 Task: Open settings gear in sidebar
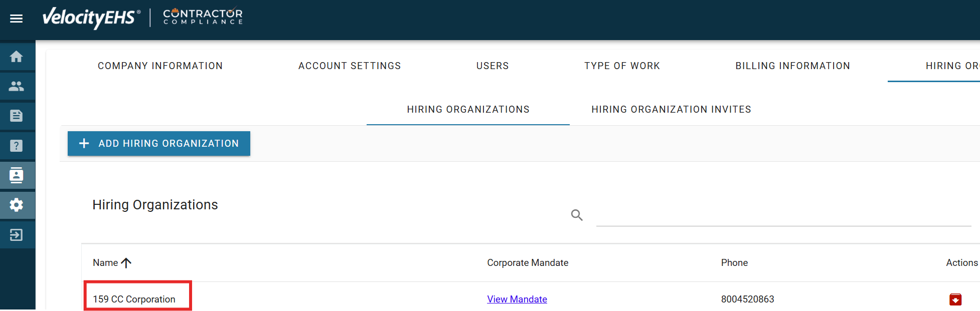(17, 205)
